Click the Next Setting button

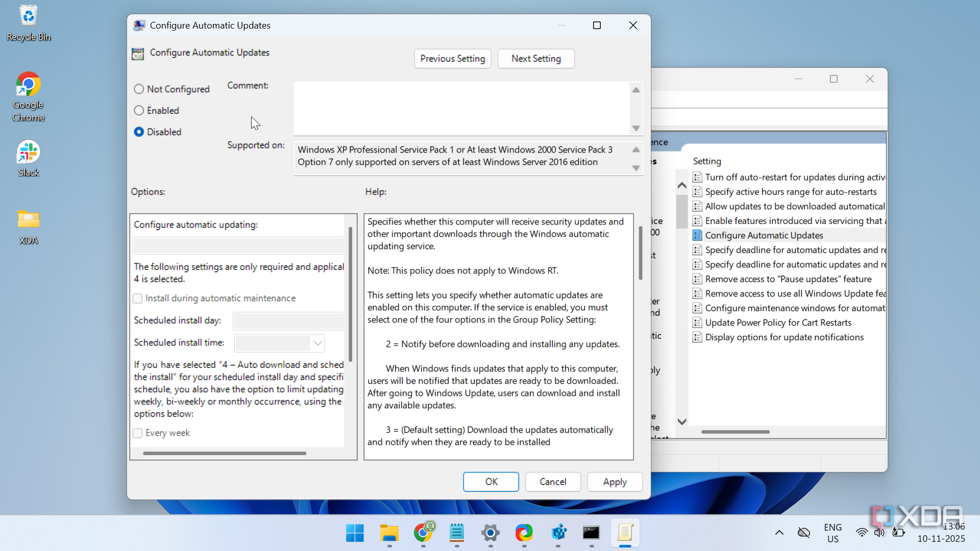(536, 59)
